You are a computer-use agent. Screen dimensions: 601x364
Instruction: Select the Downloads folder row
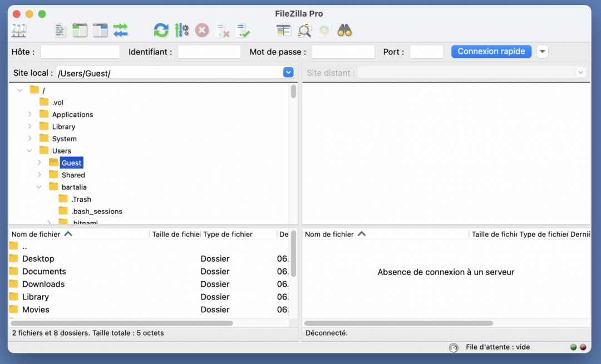click(149, 284)
